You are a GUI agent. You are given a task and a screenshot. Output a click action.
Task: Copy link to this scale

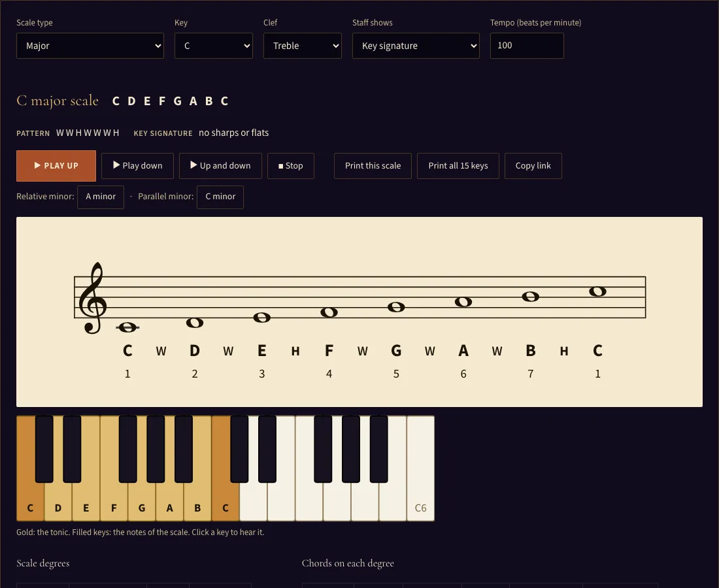pos(533,166)
